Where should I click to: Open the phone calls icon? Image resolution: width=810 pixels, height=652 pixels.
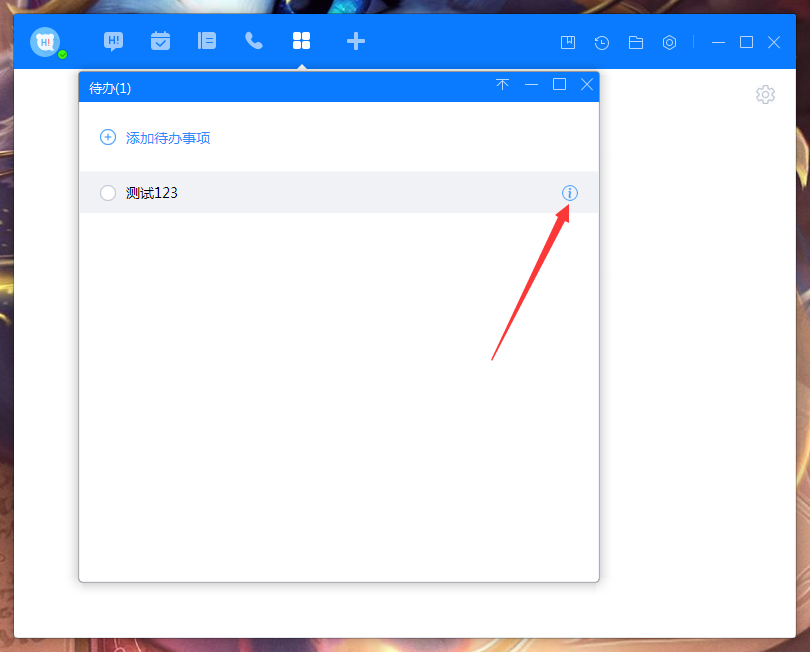click(254, 41)
